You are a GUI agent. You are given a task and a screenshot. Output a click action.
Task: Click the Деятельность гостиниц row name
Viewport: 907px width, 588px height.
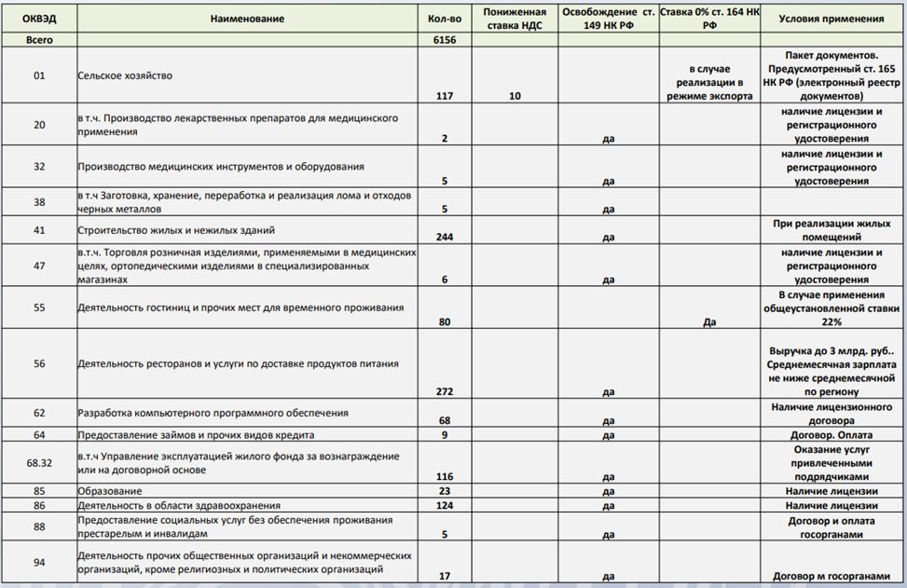[x=240, y=308]
